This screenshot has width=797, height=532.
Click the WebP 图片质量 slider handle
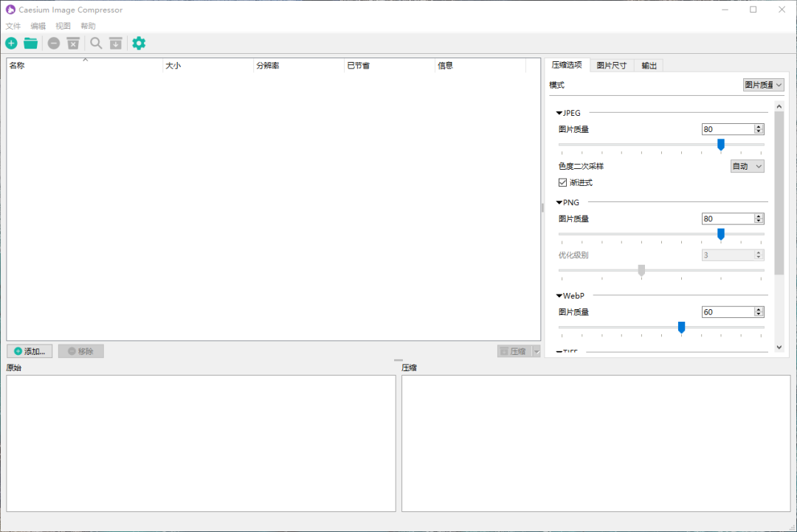click(682, 328)
